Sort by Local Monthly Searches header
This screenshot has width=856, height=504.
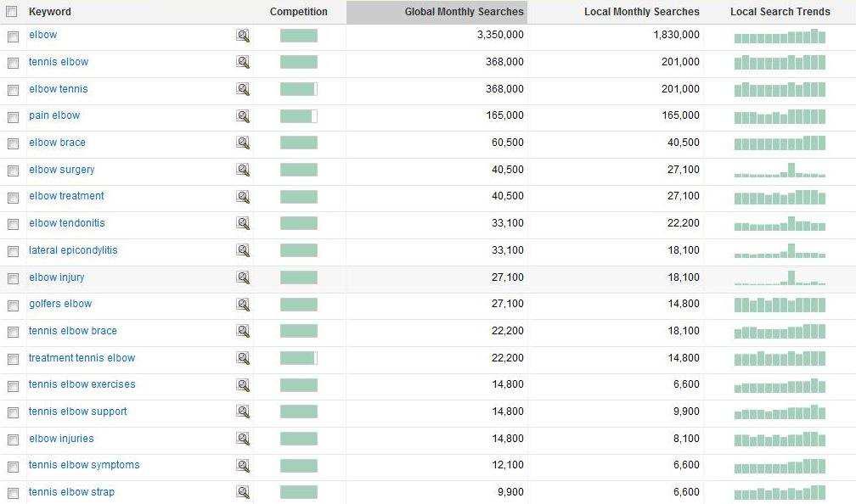641,12
